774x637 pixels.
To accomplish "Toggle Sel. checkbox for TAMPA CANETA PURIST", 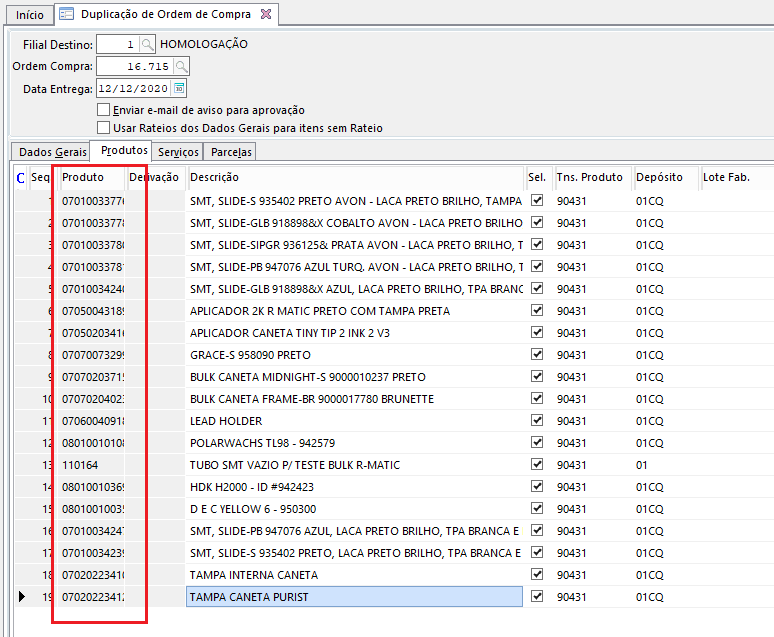I will [537, 597].
